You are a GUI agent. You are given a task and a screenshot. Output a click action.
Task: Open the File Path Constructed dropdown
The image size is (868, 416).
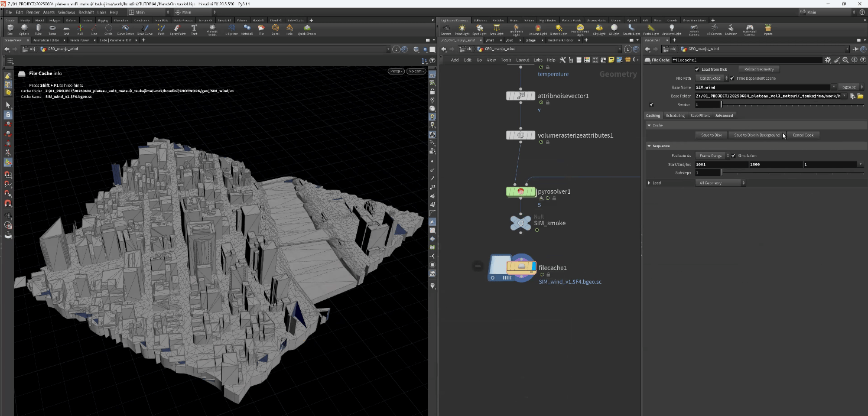(x=711, y=78)
